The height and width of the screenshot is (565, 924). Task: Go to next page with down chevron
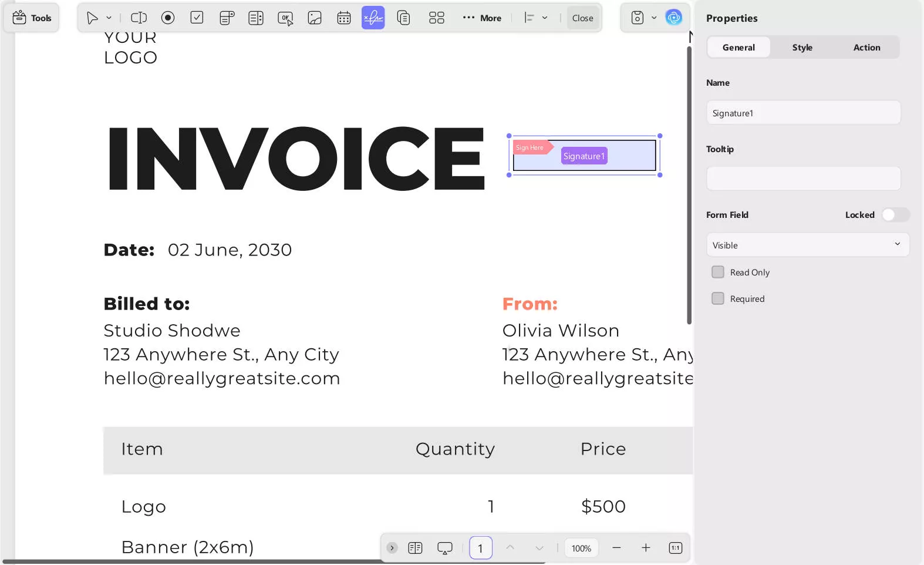tap(539, 548)
